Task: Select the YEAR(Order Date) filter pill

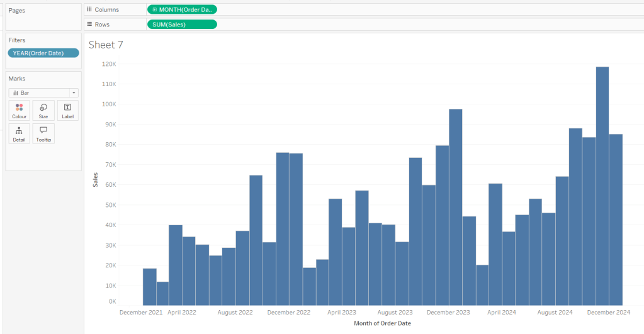Action: (43, 53)
